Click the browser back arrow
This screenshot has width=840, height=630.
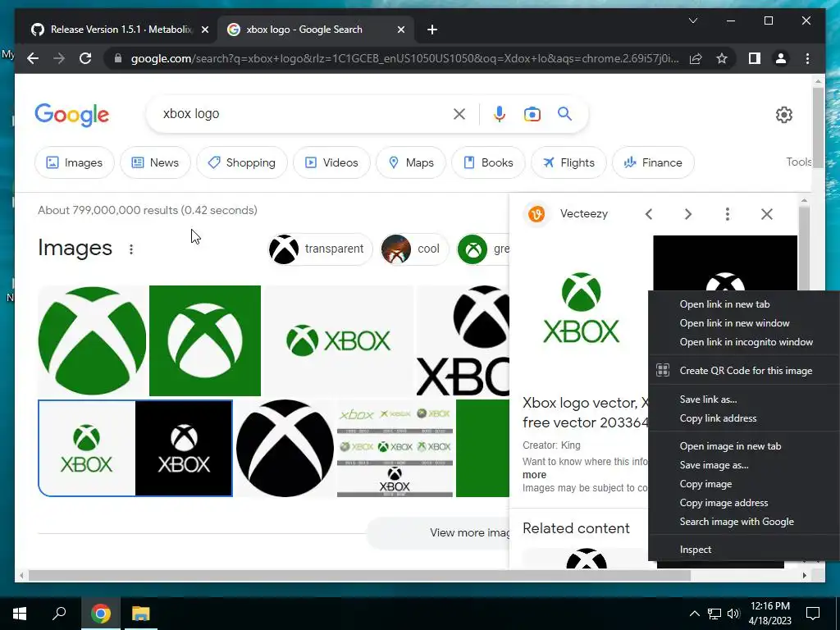click(33, 58)
